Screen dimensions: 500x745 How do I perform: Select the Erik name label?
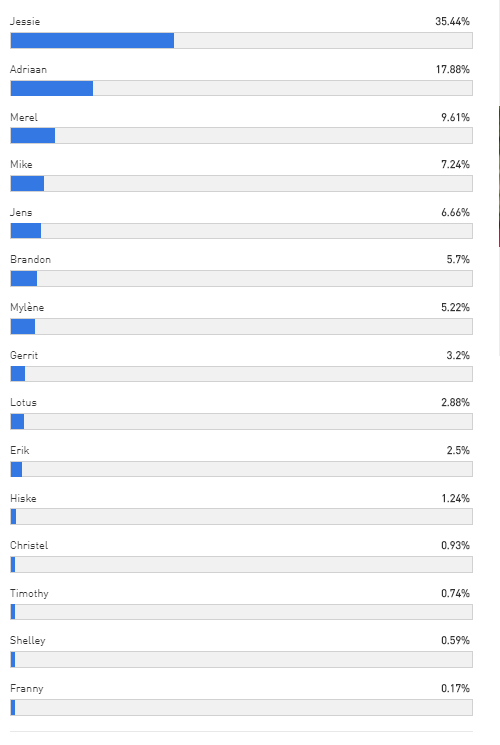point(19,450)
